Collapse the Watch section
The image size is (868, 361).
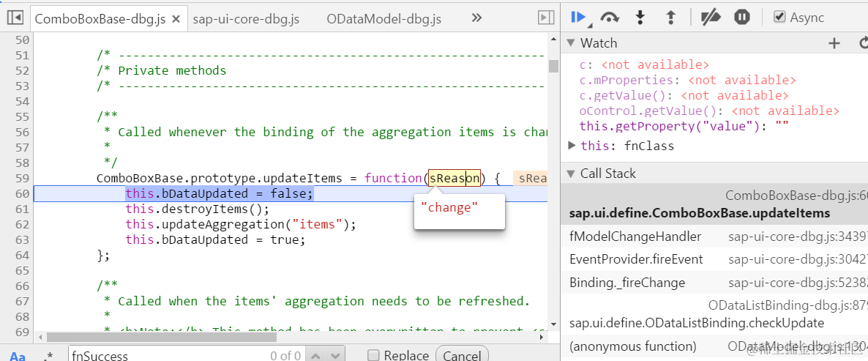point(571,43)
